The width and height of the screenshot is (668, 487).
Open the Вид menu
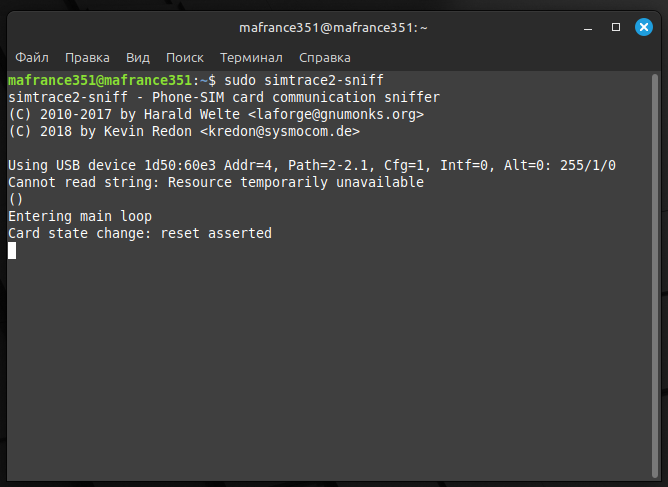click(x=138, y=58)
